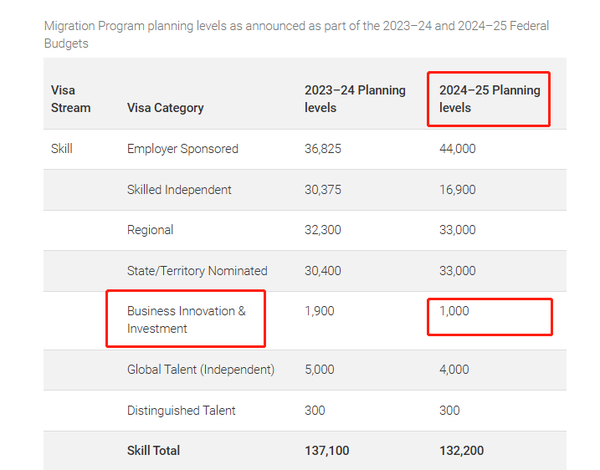The width and height of the screenshot is (600, 470).
Task: Select Global Talent (Independent) row label
Action: [201, 370]
